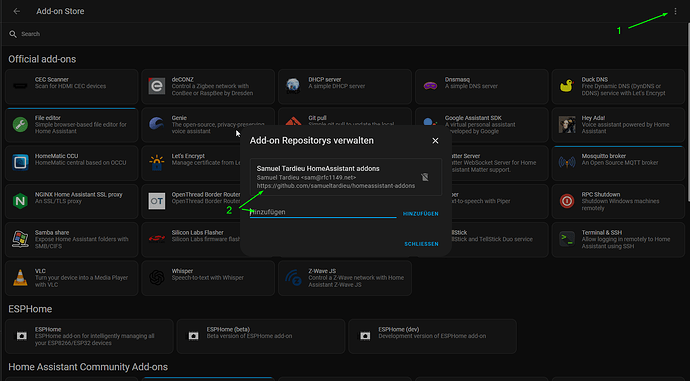Click the Genie add-on icon
The height and width of the screenshot is (381, 690).
[157, 124]
